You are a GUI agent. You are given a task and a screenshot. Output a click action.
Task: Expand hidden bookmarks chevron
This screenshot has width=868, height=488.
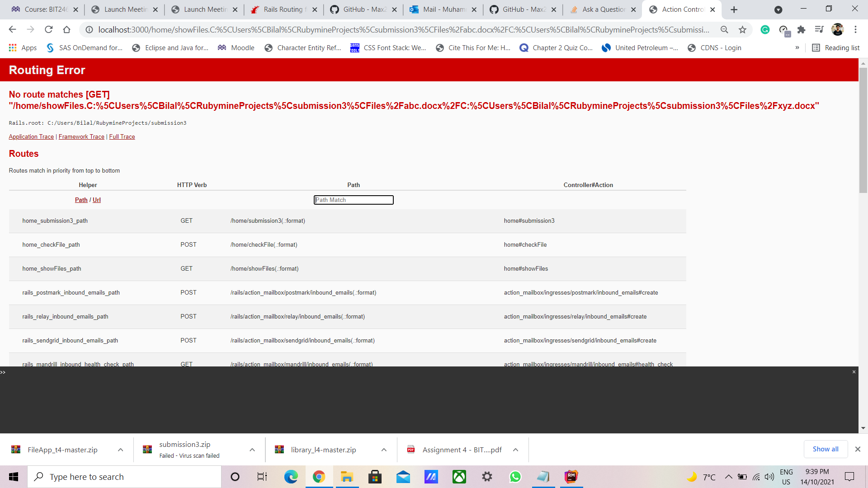click(x=797, y=48)
